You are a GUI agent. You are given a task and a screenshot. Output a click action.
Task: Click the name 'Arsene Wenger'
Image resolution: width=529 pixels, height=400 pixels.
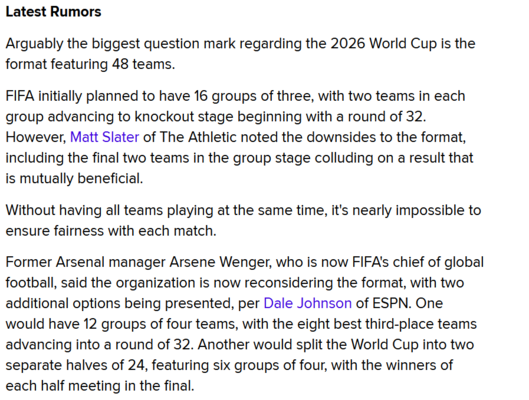(220, 262)
